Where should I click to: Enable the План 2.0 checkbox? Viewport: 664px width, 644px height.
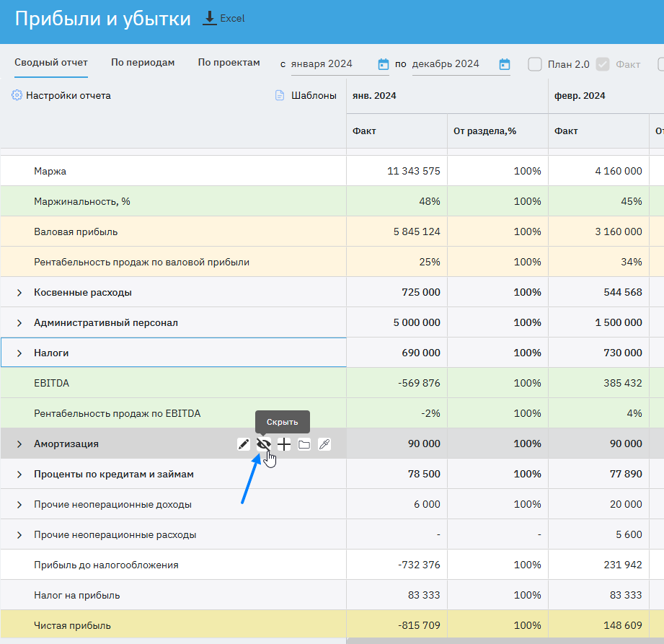[535, 64]
